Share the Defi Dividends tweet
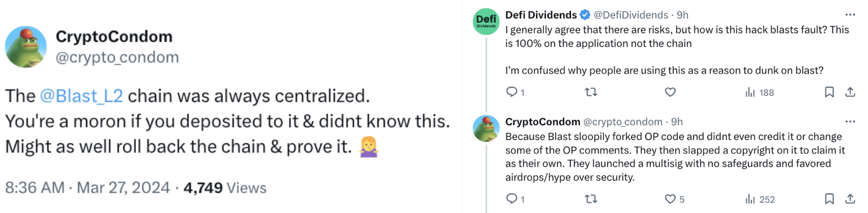This screenshot has width=868, height=213. pyautogui.click(x=849, y=92)
